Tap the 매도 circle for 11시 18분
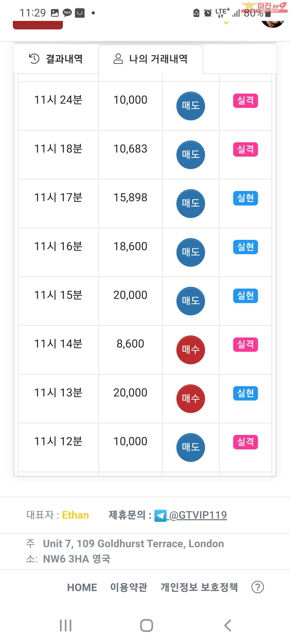 191,155
